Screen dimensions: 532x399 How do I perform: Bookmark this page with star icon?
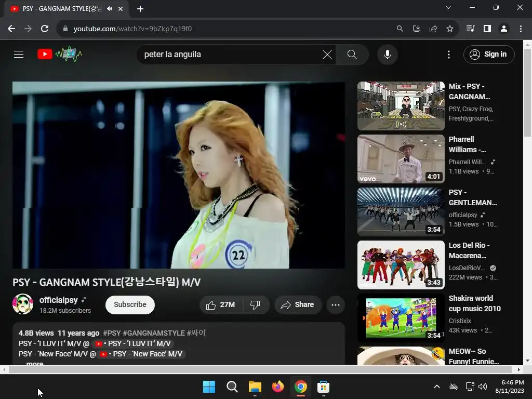pos(449,29)
